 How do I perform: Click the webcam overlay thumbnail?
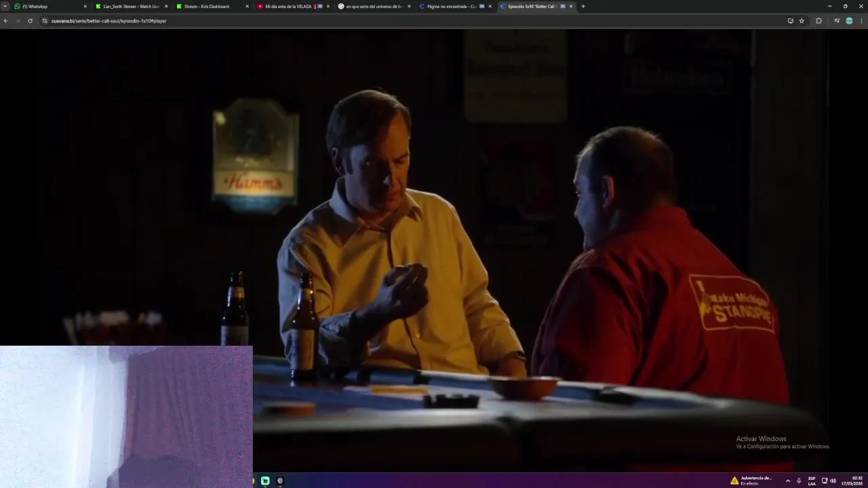pyautogui.click(x=126, y=417)
